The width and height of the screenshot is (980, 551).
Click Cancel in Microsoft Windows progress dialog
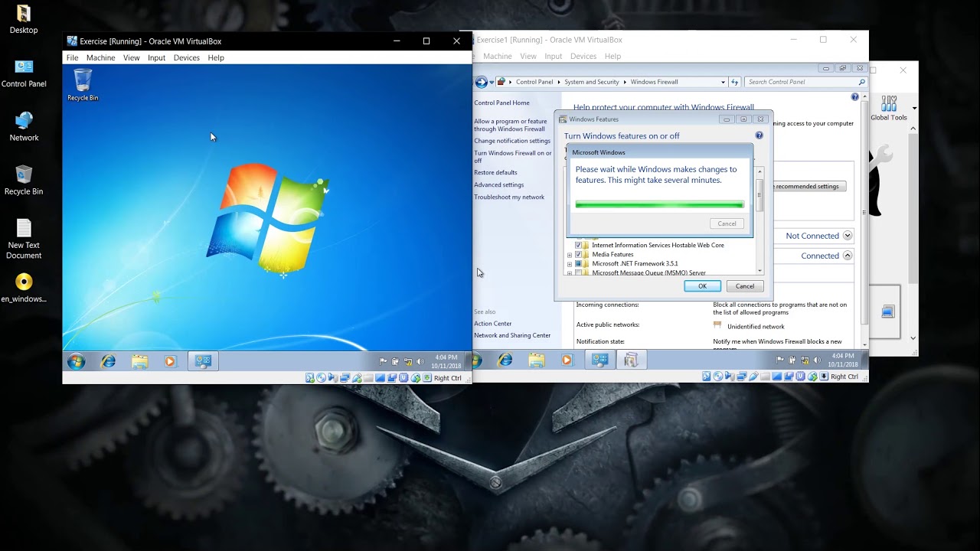click(727, 223)
